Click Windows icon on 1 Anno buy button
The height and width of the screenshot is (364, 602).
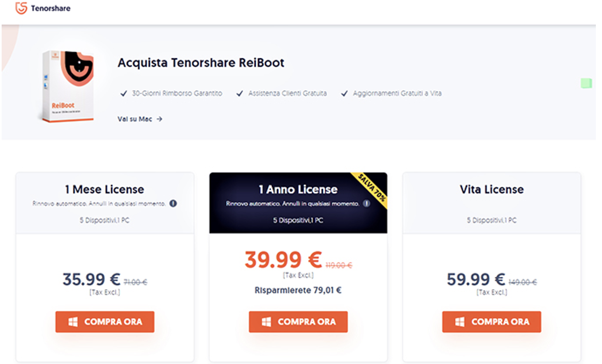[266, 322]
